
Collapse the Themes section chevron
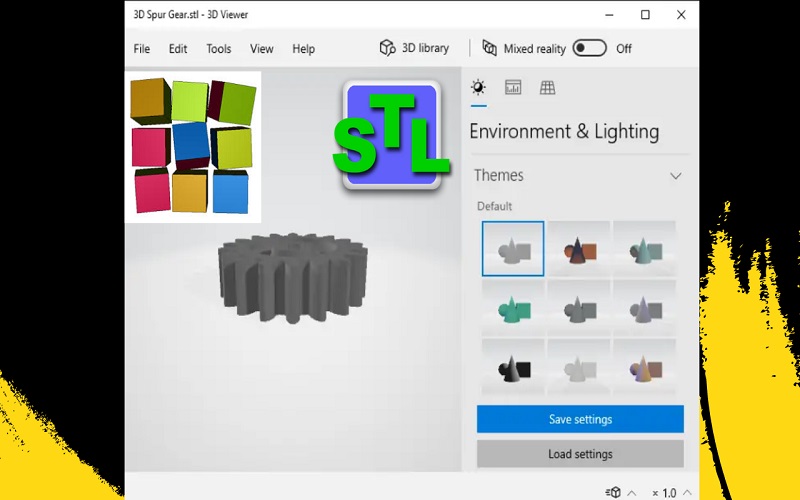[x=676, y=176]
